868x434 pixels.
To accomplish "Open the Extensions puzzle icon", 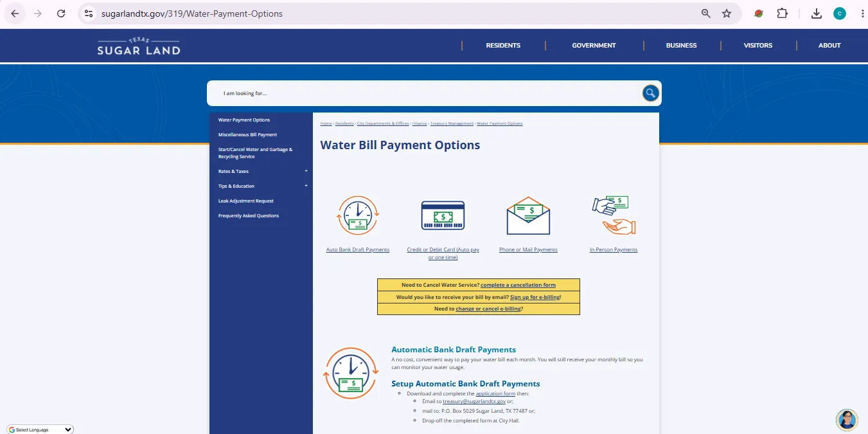I will pos(782,14).
